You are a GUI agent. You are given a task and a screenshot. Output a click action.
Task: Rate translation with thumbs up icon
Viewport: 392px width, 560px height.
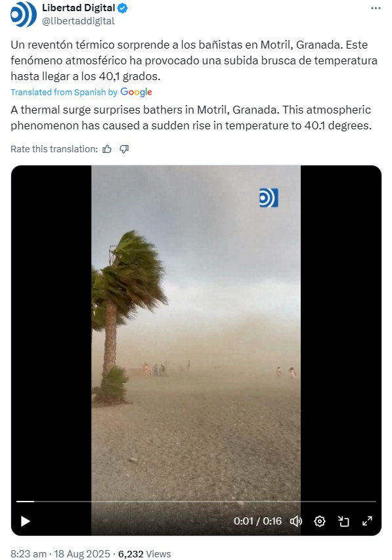tap(107, 149)
